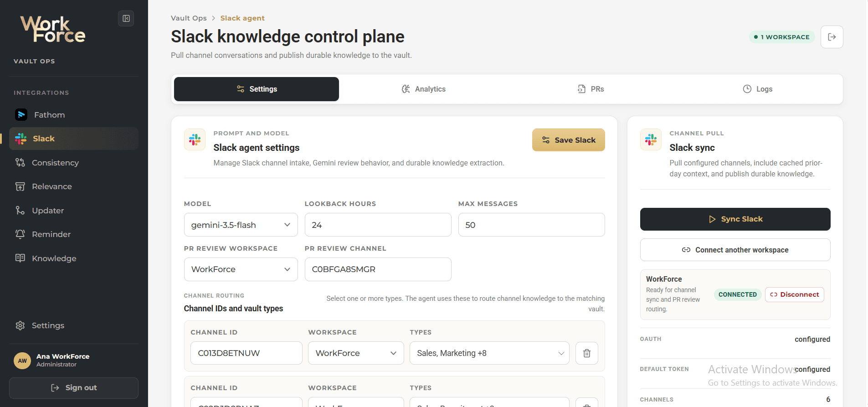Focus the Lookback Hours field

[378, 225]
